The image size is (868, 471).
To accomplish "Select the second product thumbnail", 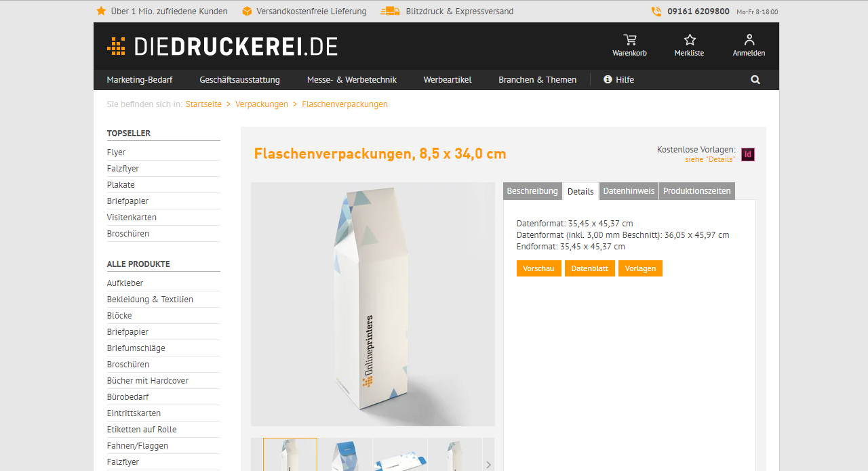I will coord(345,455).
